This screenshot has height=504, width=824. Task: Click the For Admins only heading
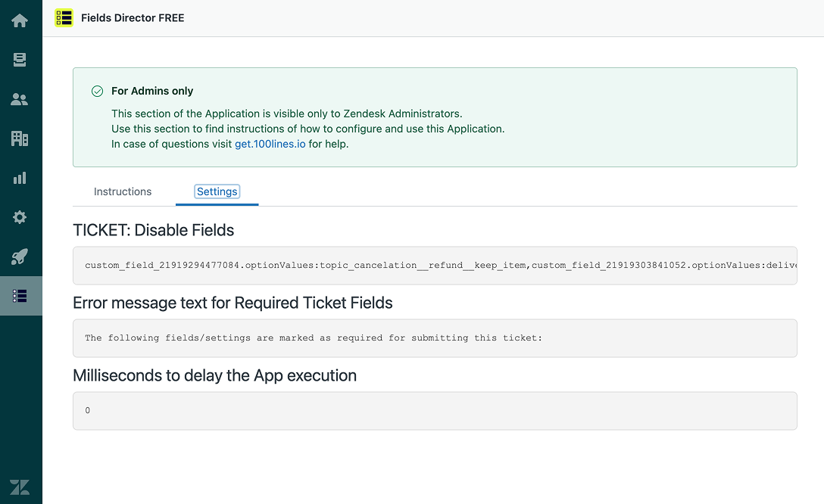click(152, 91)
